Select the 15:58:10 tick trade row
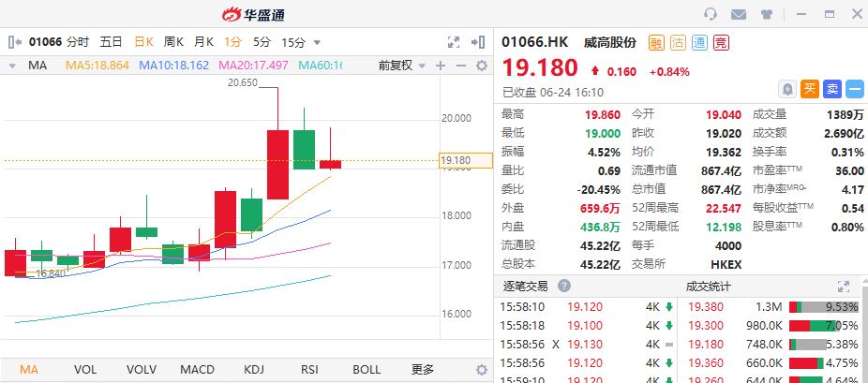868x383 pixels. coord(586,307)
